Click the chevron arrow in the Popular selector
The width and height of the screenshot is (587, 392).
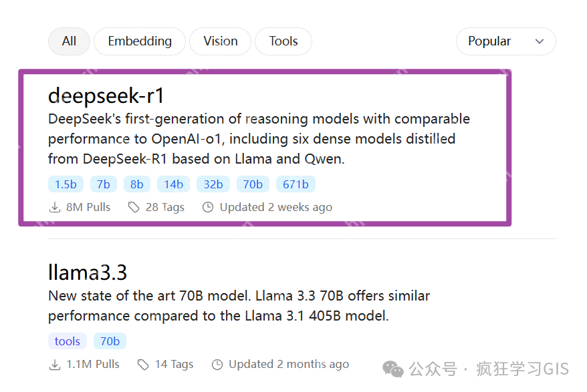pyautogui.click(x=540, y=41)
